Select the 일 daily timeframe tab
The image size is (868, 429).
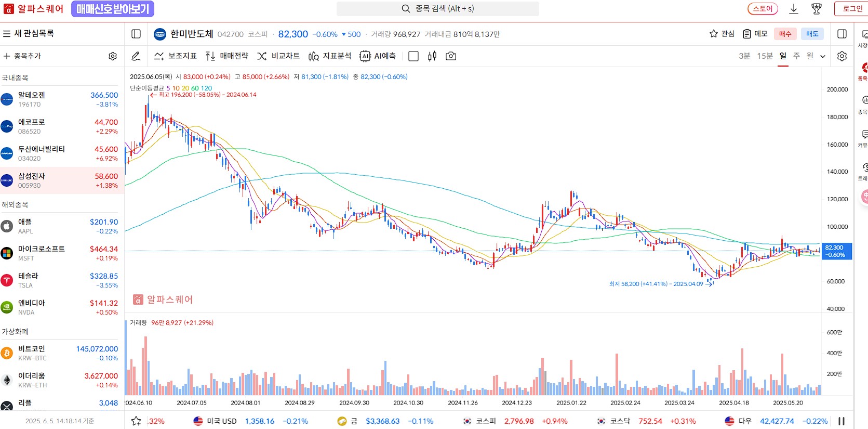[x=783, y=56]
